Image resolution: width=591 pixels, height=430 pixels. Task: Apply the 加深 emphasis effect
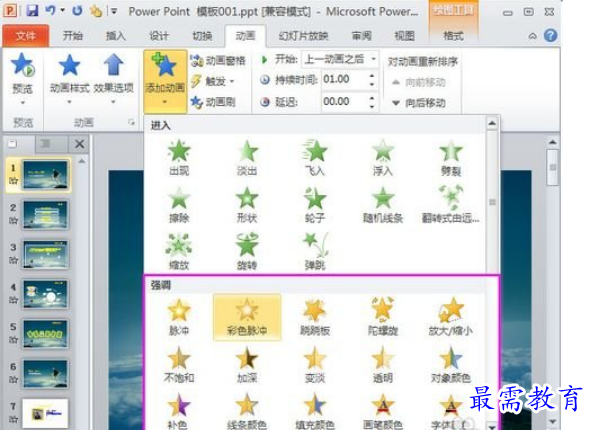pos(247,364)
